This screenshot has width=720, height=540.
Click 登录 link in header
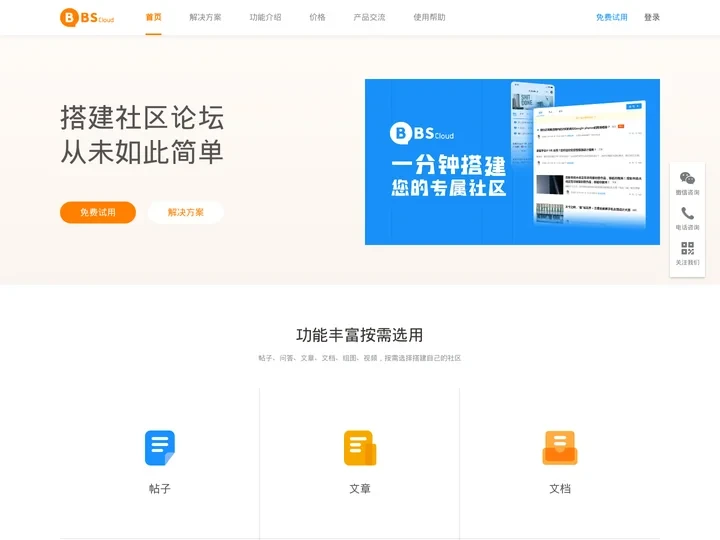pyautogui.click(x=652, y=17)
